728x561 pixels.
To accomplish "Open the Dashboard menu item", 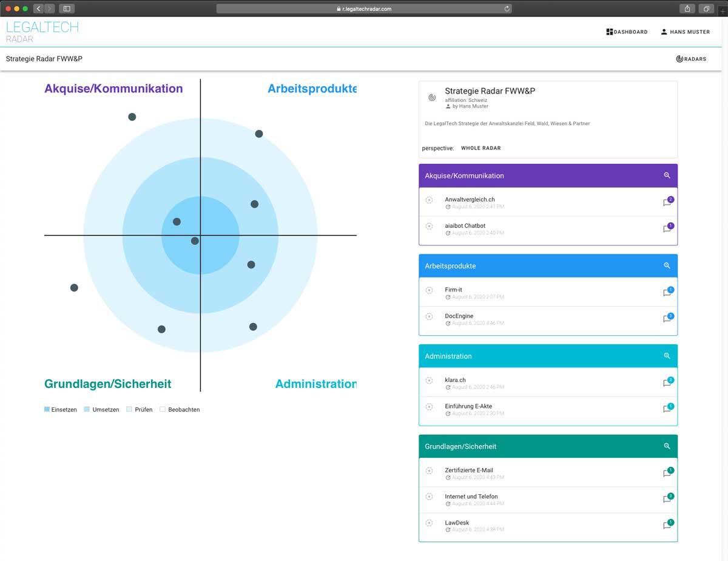I will (x=627, y=32).
